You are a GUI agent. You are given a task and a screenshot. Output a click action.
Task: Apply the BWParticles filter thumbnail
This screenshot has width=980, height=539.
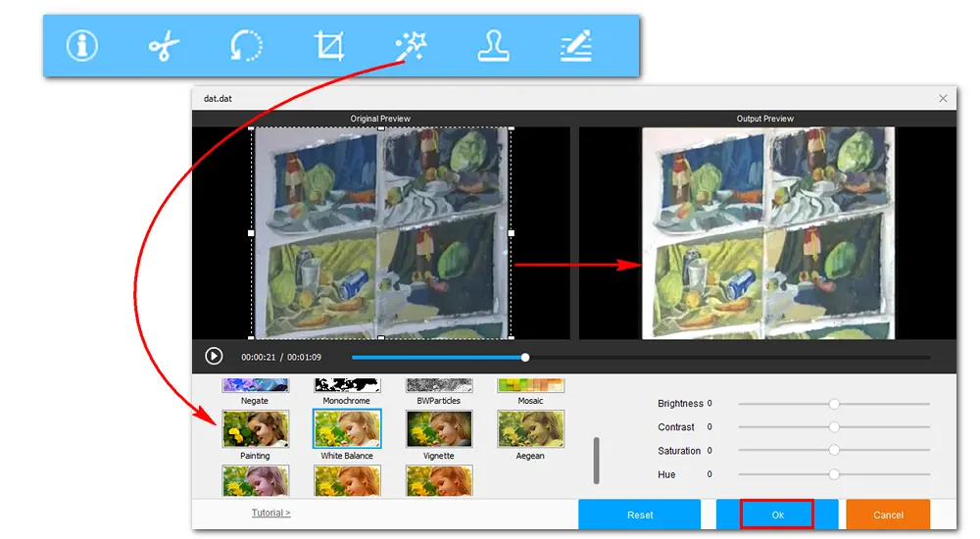tap(439, 385)
